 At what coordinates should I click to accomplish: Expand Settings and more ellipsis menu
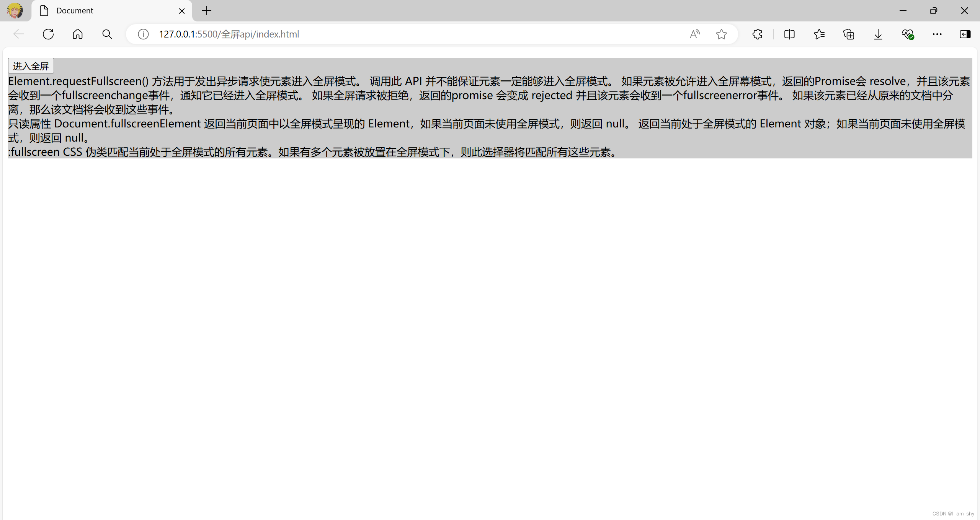(x=937, y=34)
